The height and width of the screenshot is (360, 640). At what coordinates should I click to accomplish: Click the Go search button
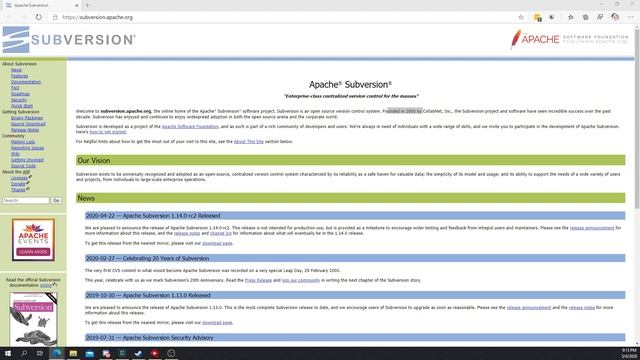coord(56,200)
